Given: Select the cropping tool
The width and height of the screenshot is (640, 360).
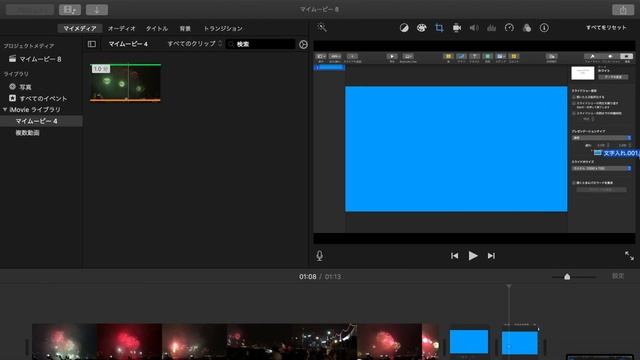Looking at the screenshot, I should (x=439, y=28).
